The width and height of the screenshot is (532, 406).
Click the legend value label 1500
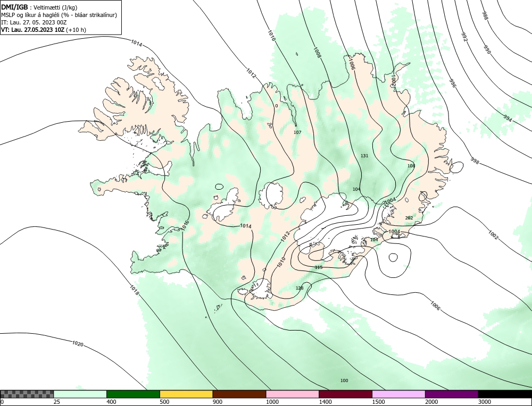(x=378, y=402)
